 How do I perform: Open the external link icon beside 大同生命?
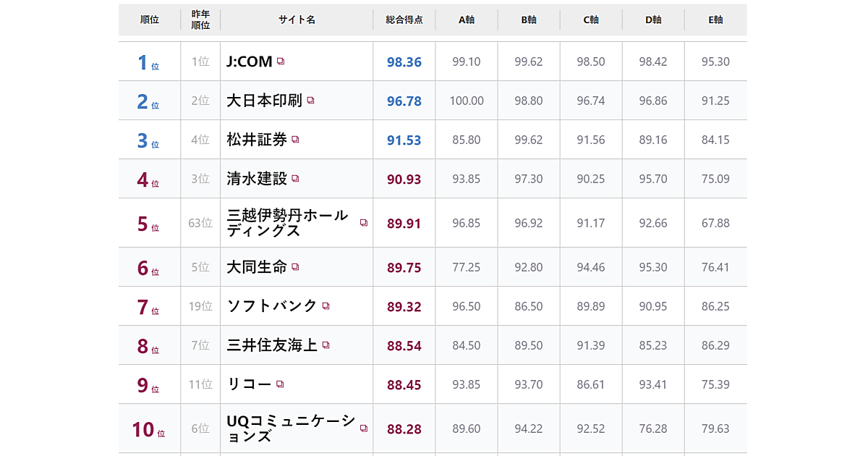tap(295, 267)
